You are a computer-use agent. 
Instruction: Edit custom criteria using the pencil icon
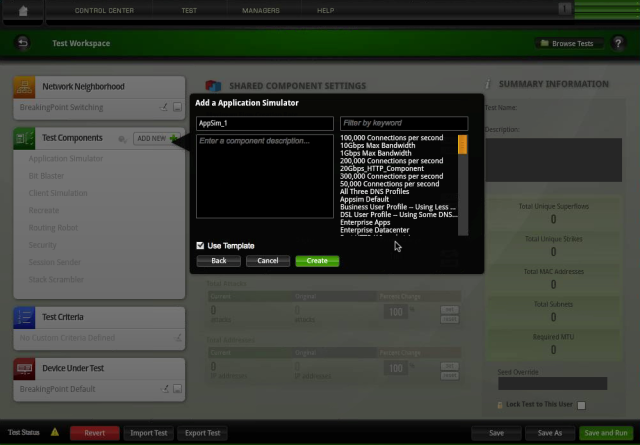click(x=178, y=338)
